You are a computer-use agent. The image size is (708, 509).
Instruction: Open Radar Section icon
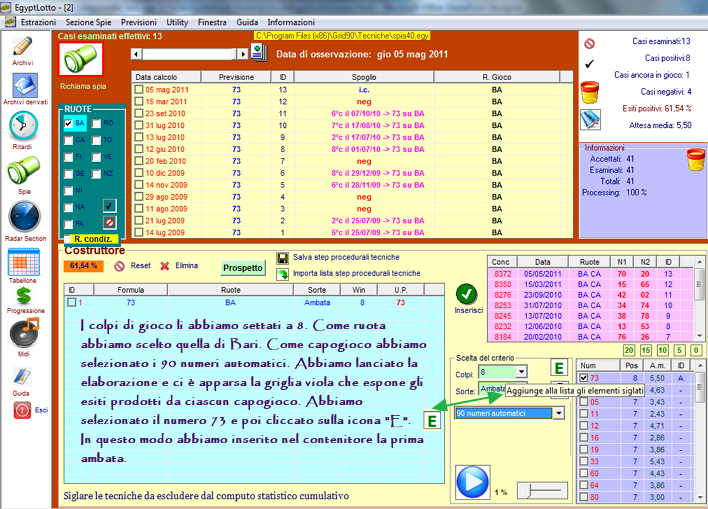(24, 216)
